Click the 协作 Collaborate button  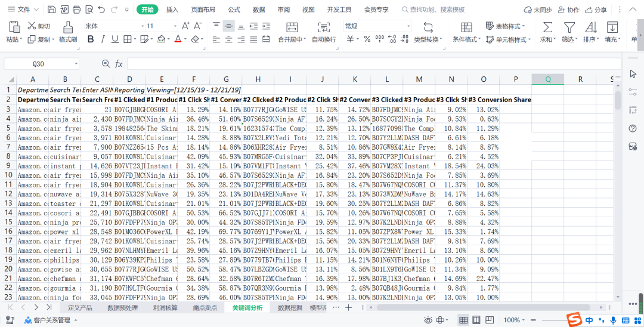(569, 10)
